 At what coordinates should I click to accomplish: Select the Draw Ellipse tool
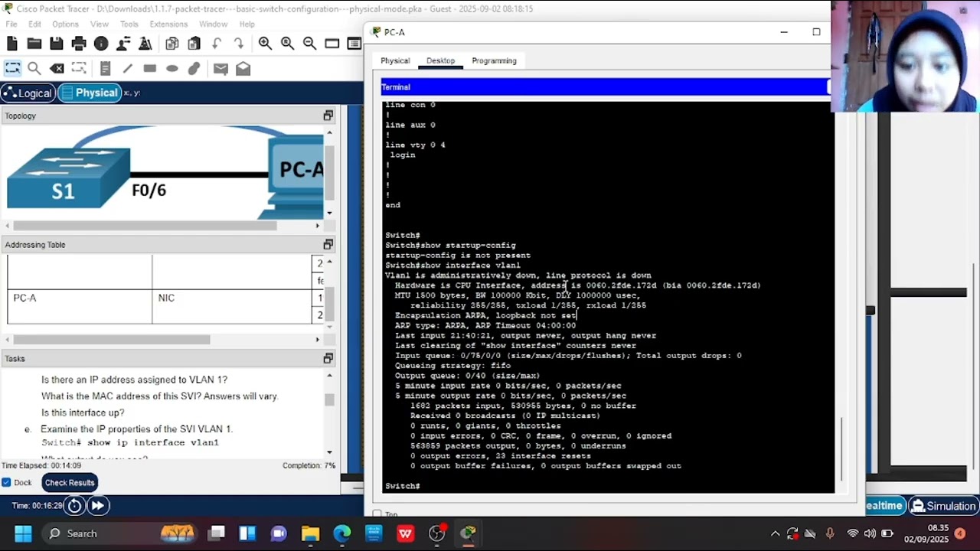click(171, 68)
